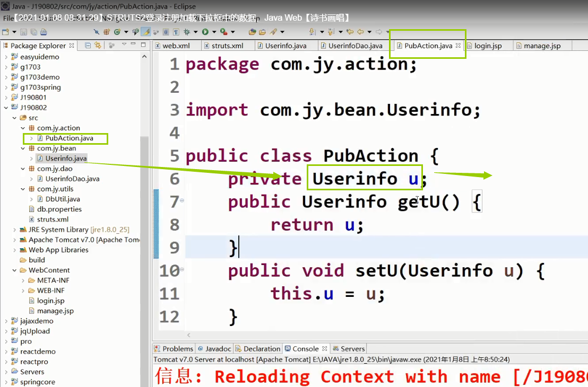The width and height of the screenshot is (588, 387).
Task: Select struts.xml under src in tree
Action: [53, 219]
